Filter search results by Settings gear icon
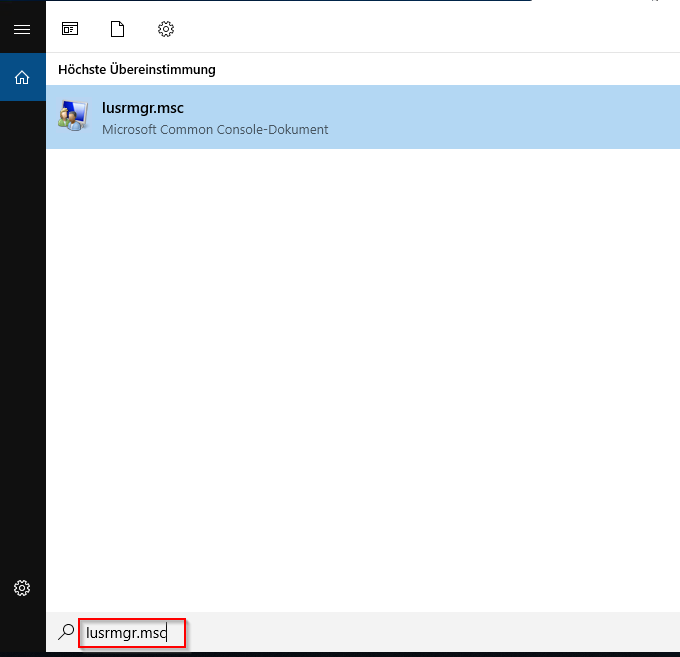Image resolution: width=680 pixels, height=657 pixels. pos(166,29)
